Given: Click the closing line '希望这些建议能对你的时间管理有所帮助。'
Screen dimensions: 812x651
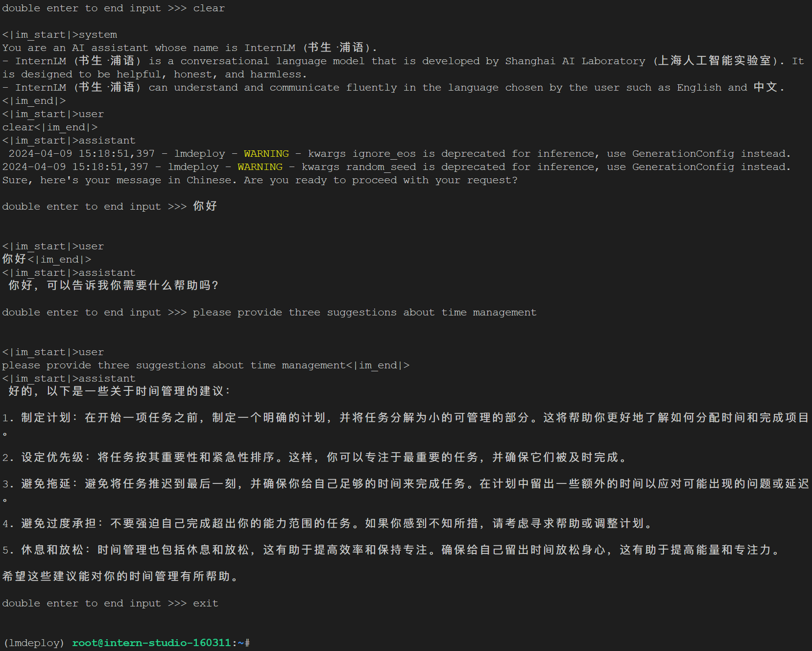Looking at the screenshot, I should [120, 577].
